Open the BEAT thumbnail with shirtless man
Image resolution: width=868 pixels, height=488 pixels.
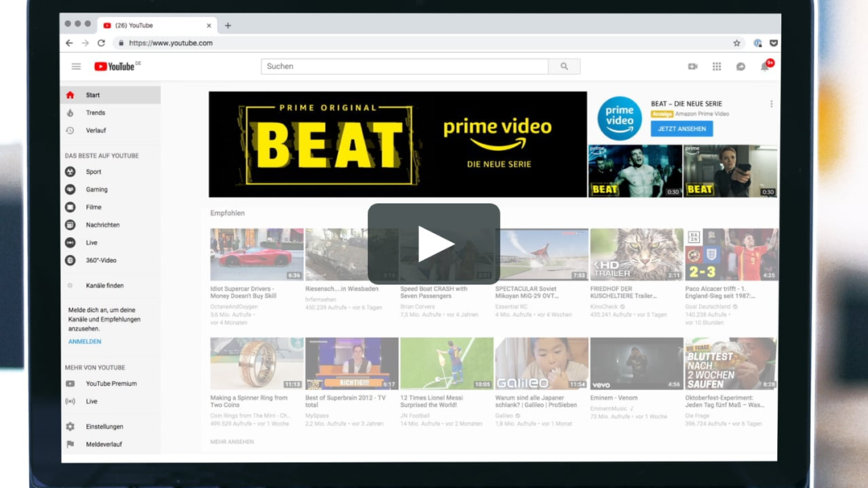[x=635, y=171]
